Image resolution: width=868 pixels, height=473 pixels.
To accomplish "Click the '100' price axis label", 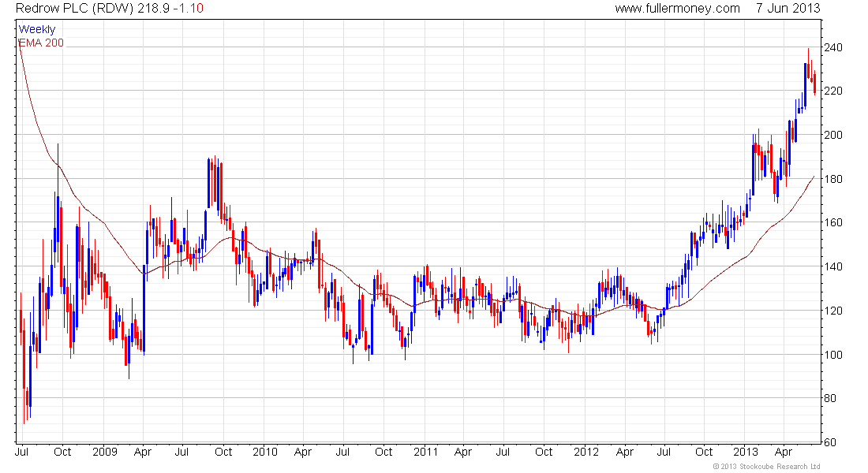I will [x=833, y=355].
